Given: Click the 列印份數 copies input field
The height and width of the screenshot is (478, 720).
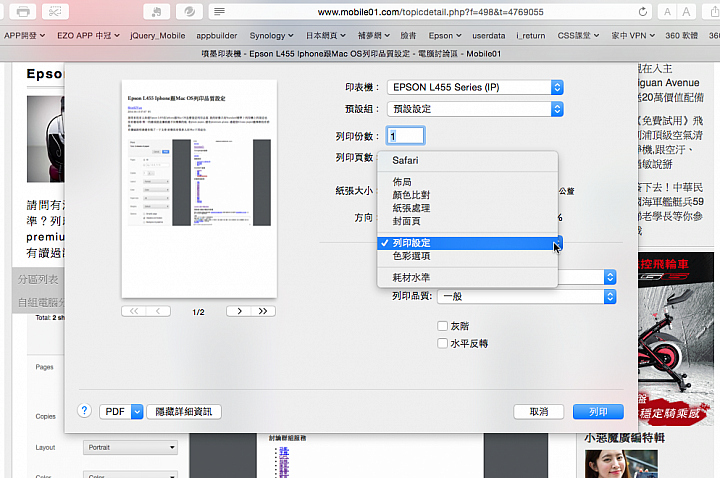Looking at the screenshot, I should click(405, 136).
